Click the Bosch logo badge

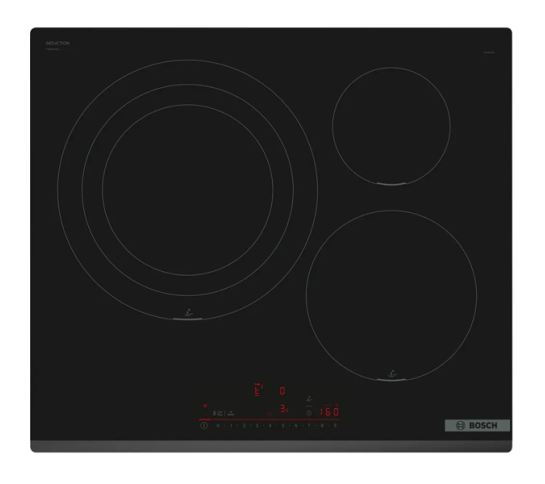[x=477, y=425]
